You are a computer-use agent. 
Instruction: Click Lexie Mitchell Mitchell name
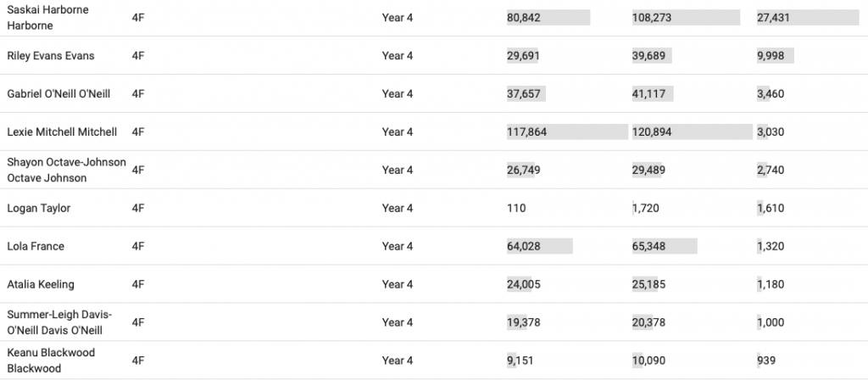pyautogui.click(x=61, y=132)
